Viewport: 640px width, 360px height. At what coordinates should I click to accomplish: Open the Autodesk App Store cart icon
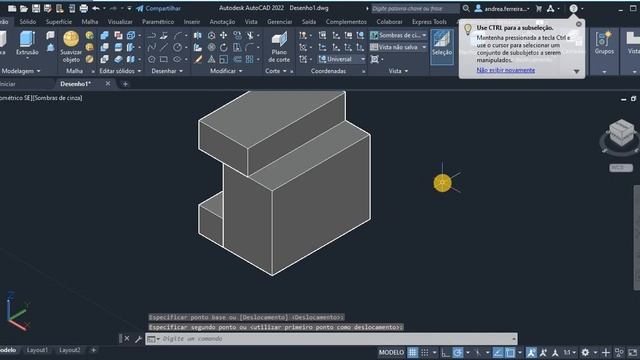pos(539,8)
